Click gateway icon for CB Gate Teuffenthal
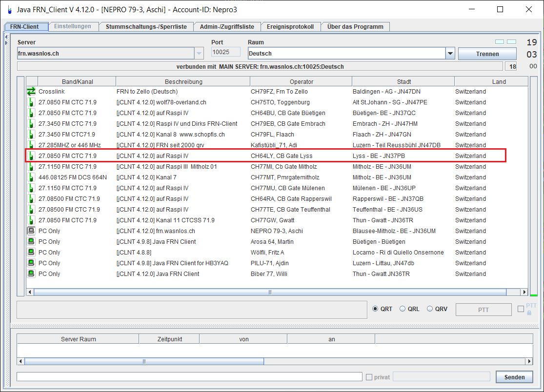Image resolution: width=544 pixels, height=392 pixels. pos(31,210)
